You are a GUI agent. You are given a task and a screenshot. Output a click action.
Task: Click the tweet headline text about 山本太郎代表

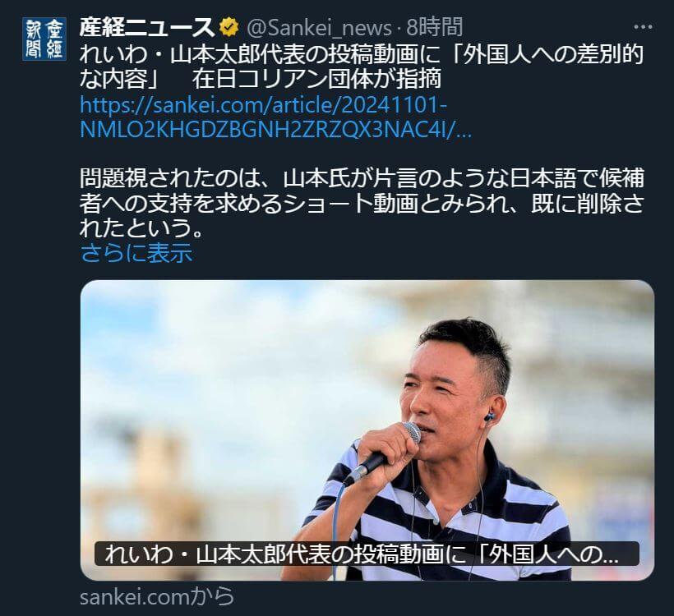(362, 67)
